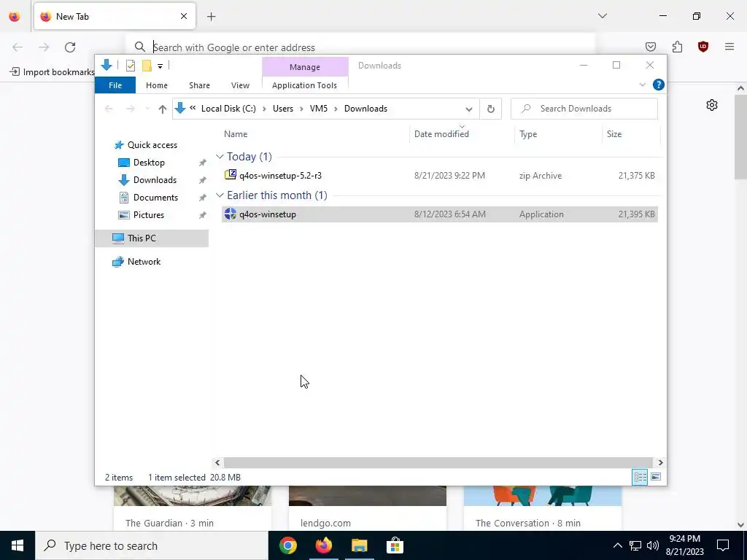Sort files by the Name column
The height and width of the screenshot is (560, 747).
click(x=314, y=134)
